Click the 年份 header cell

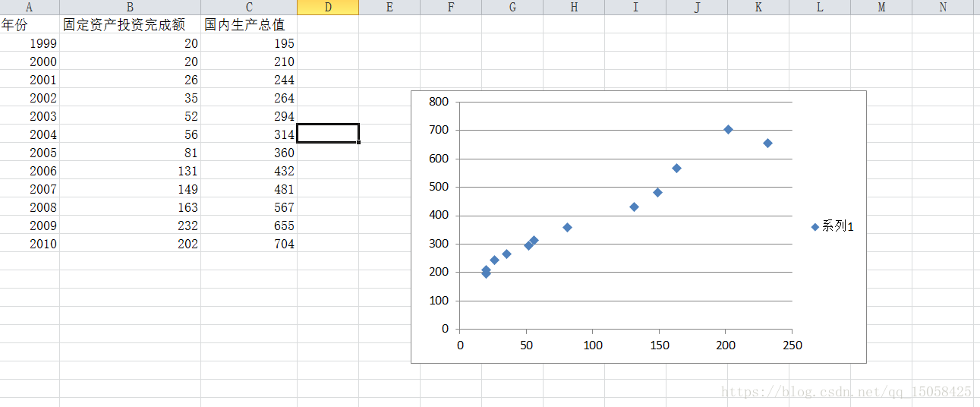(30, 24)
